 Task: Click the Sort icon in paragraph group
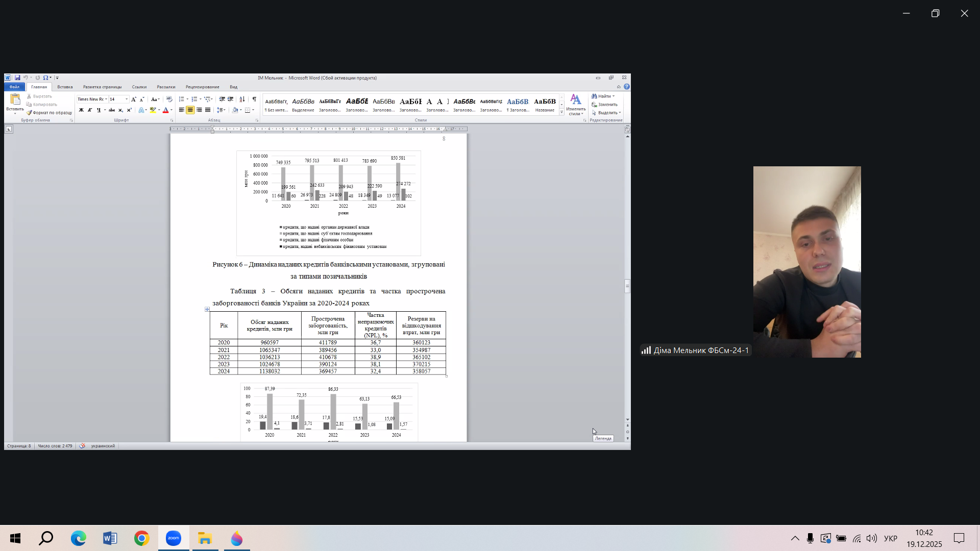pyautogui.click(x=242, y=99)
